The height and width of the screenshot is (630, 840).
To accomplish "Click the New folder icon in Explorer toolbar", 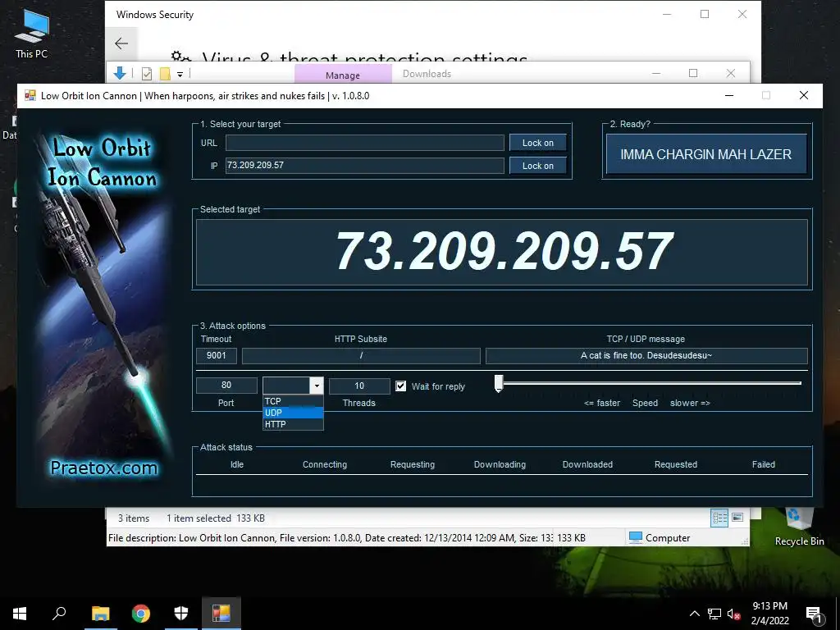I will tap(165, 74).
